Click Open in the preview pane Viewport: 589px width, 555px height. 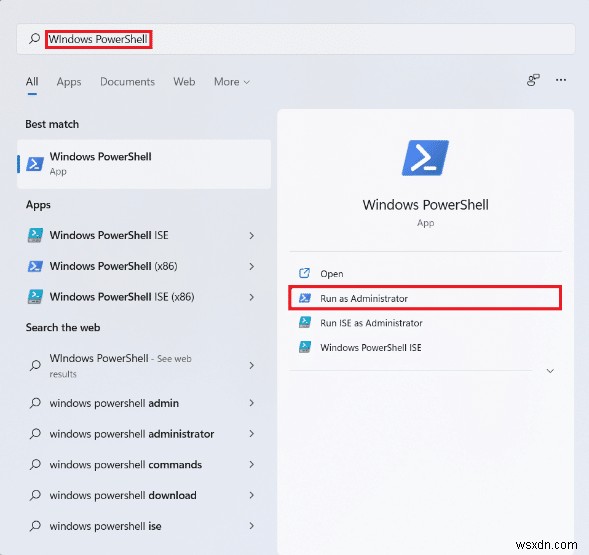425,274
